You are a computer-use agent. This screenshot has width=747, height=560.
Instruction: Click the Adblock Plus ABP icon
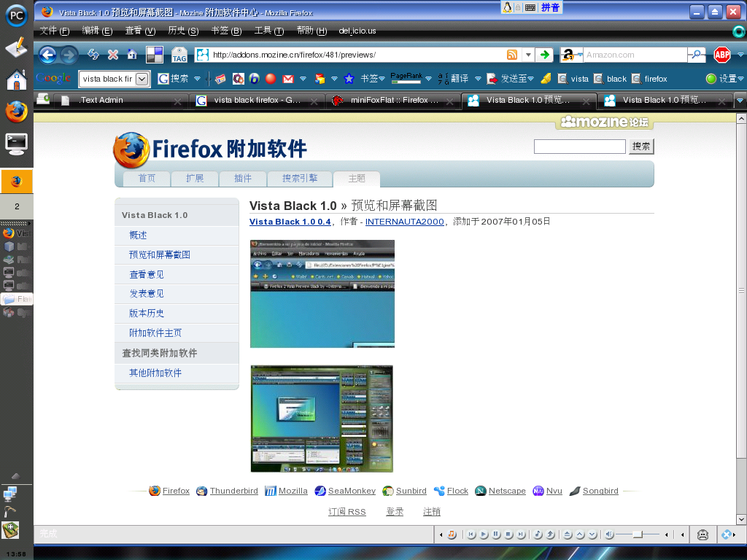pos(721,55)
